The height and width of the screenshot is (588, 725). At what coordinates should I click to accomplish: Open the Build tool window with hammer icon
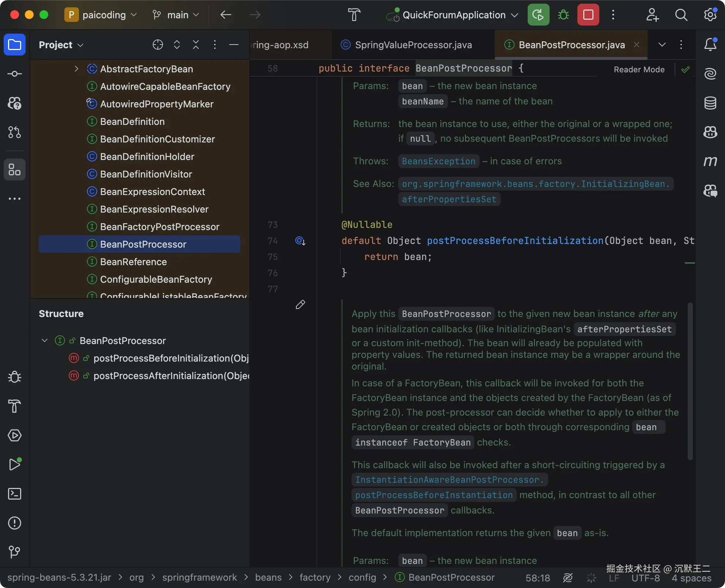(x=15, y=406)
